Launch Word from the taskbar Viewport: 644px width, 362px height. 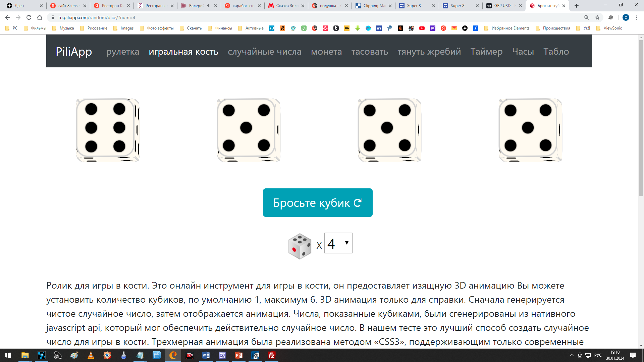tap(206, 355)
